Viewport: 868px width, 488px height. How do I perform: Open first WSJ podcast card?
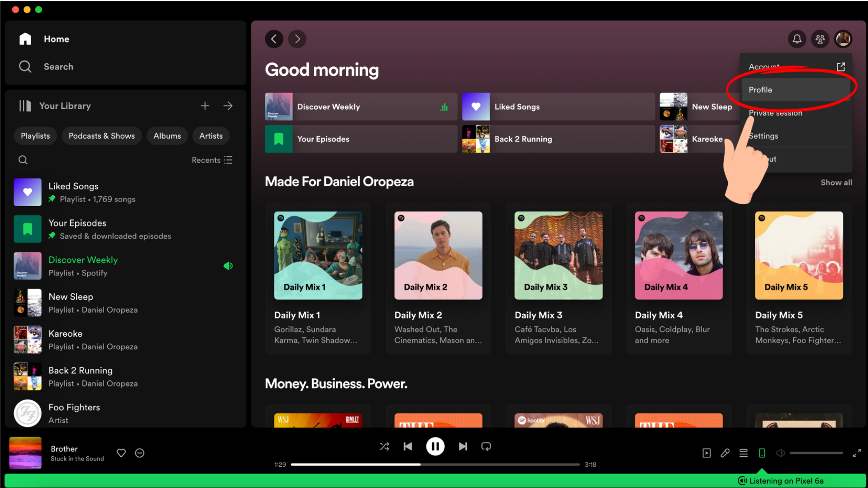coord(318,420)
